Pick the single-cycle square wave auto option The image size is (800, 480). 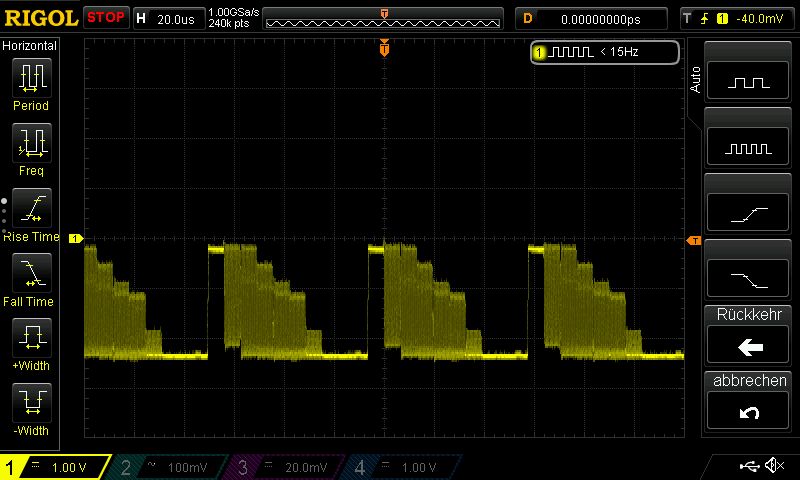[x=750, y=83]
